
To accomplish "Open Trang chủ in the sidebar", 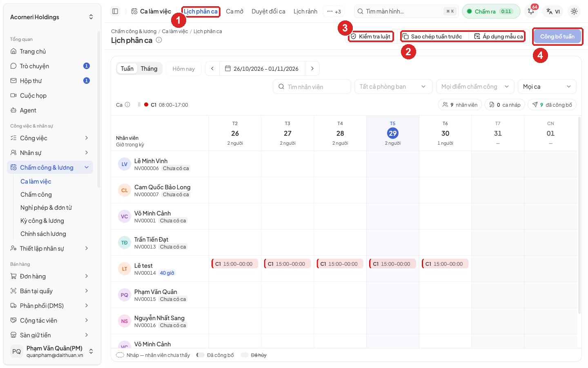I will coord(50,52).
